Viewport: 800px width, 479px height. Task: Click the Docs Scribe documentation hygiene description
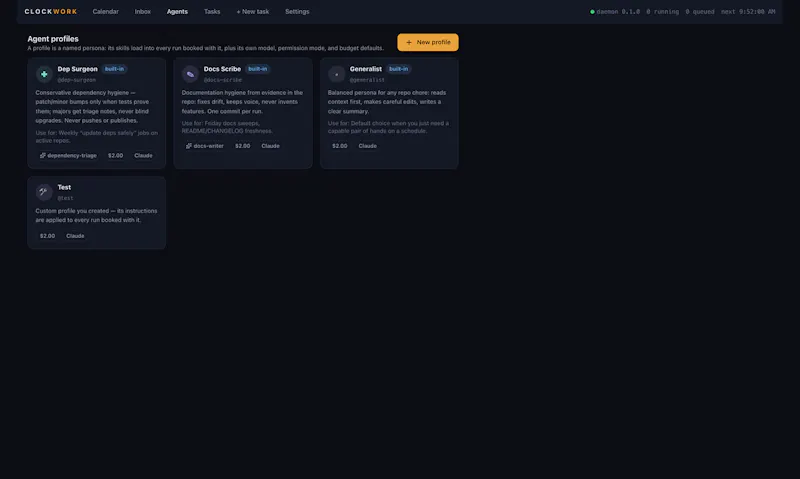[x=242, y=102]
